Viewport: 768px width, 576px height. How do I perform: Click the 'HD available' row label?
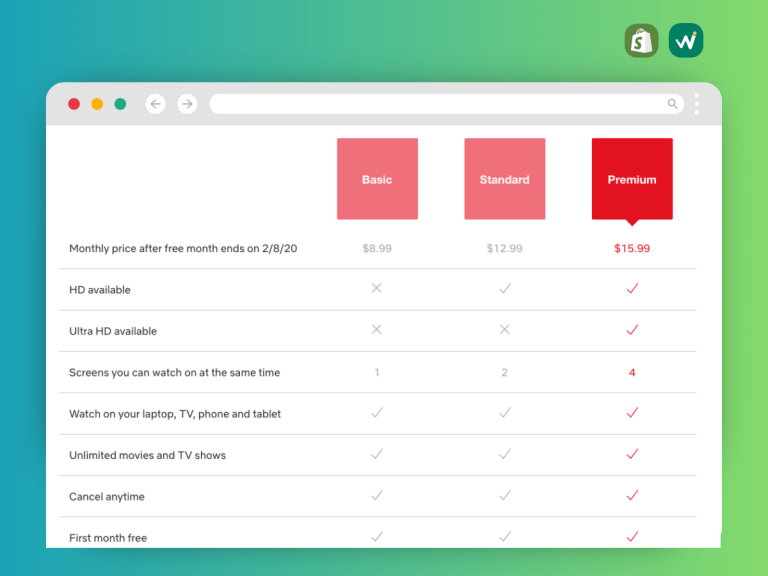100,290
